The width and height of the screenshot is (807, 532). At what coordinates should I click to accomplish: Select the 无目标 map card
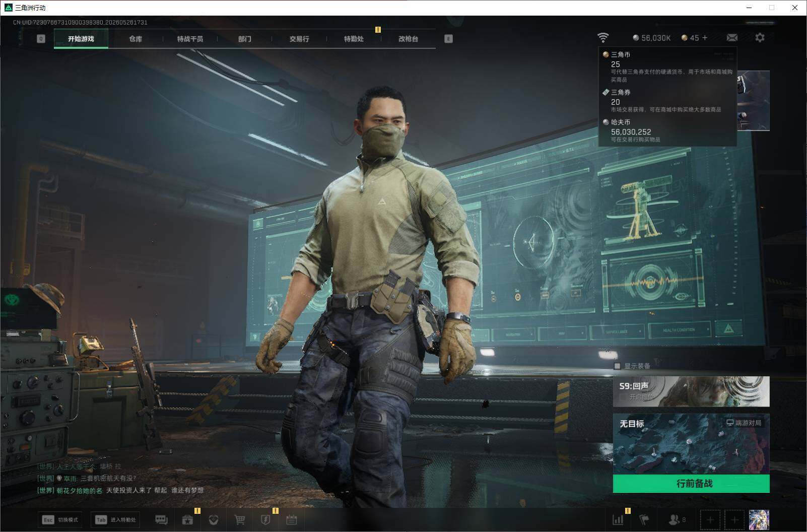click(x=691, y=444)
